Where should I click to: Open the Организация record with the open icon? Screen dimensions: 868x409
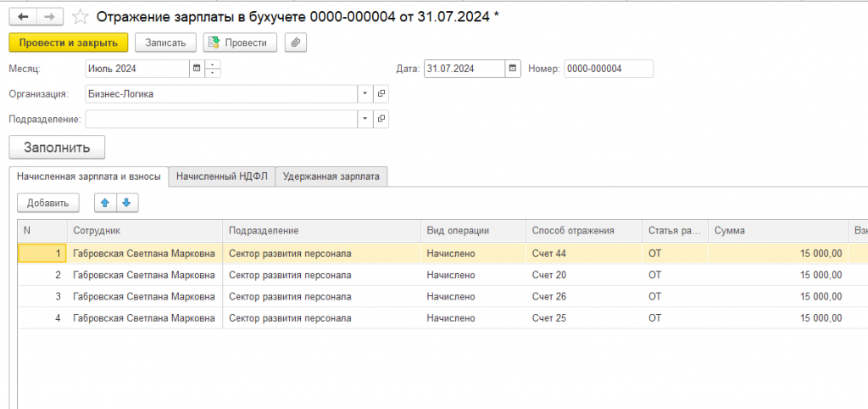(381, 94)
